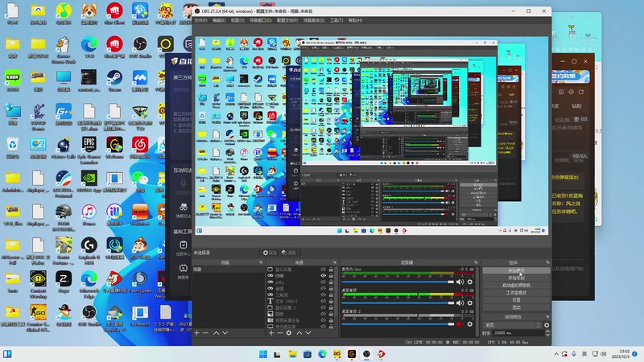This screenshot has width=644, height=362.
Task: Click the 麦克风/Aux volume slider
Action: click(x=398, y=282)
